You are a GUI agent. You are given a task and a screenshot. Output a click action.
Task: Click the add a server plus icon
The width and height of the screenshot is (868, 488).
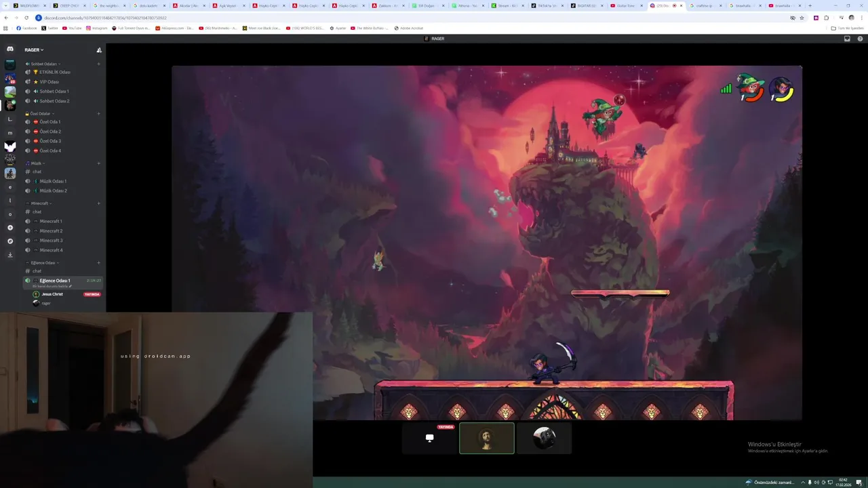coord(10,228)
